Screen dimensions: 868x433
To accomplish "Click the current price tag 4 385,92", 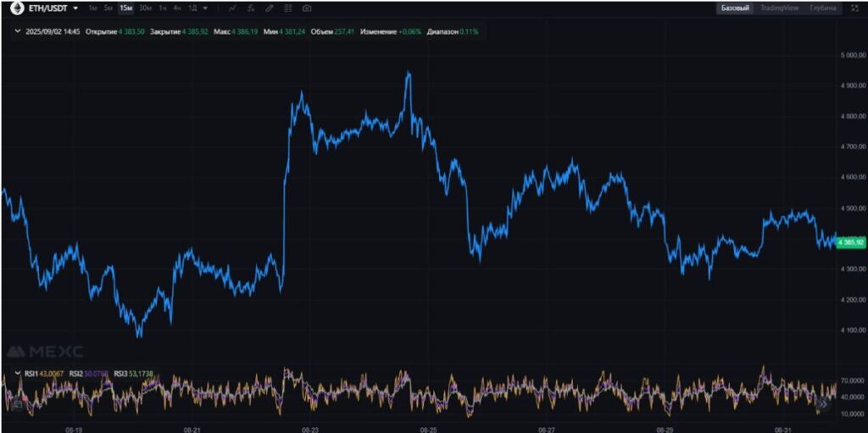I will pos(851,242).
